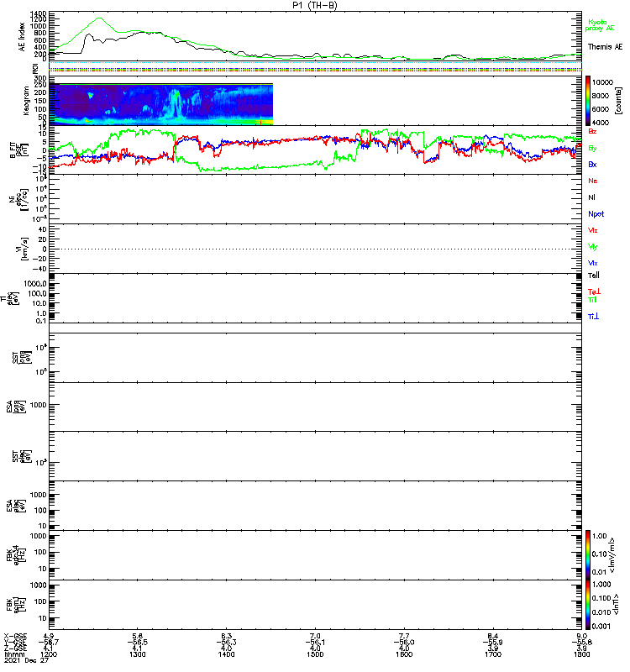The height and width of the screenshot is (672, 630).
Task: Click the green By legend label
Action: point(593,148)
